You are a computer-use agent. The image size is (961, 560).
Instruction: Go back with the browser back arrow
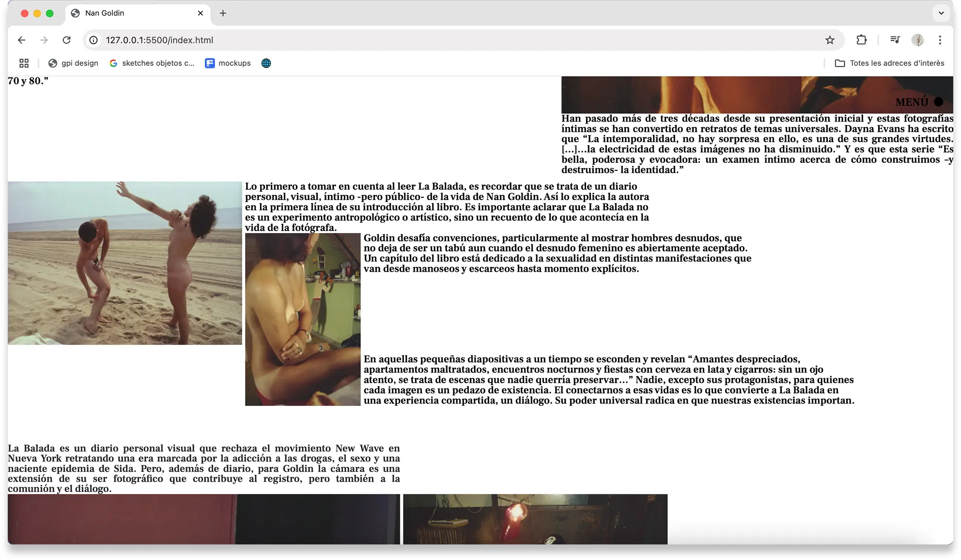(21, 40)
